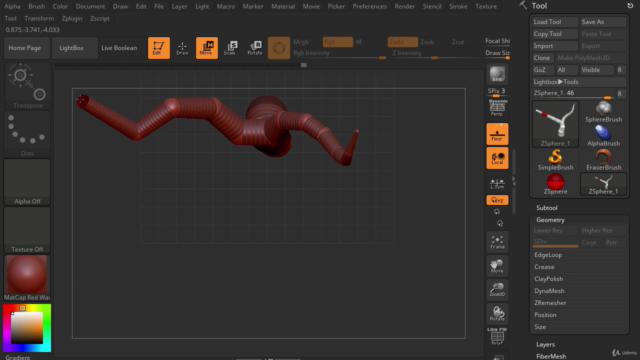Open the Alpha Off selector

(x=27, y=182)
